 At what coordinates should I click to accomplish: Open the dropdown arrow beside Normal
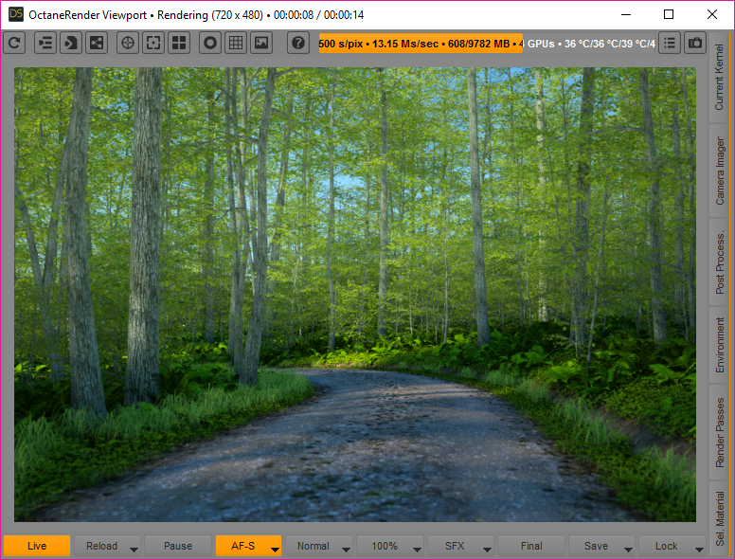pyautogui.click(x=346, y=549)
